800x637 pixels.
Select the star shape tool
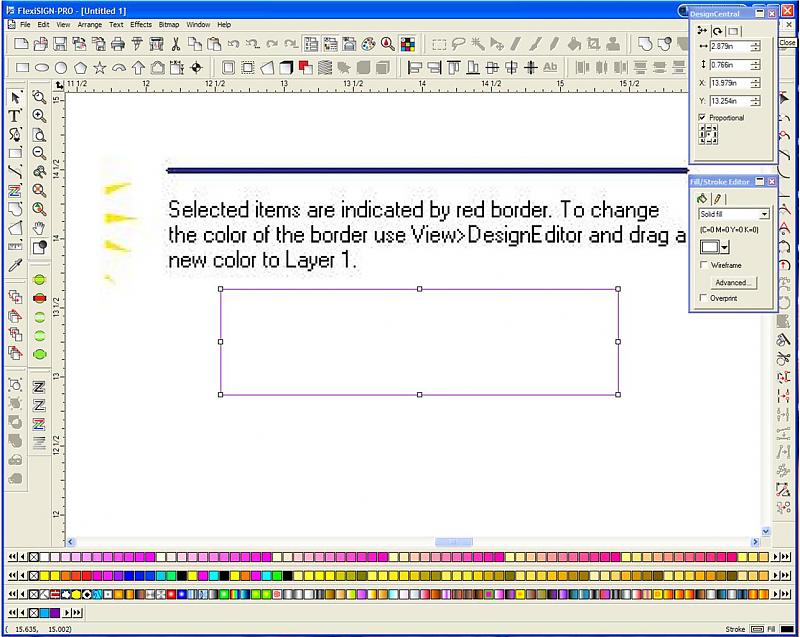(x=99, y=67)
